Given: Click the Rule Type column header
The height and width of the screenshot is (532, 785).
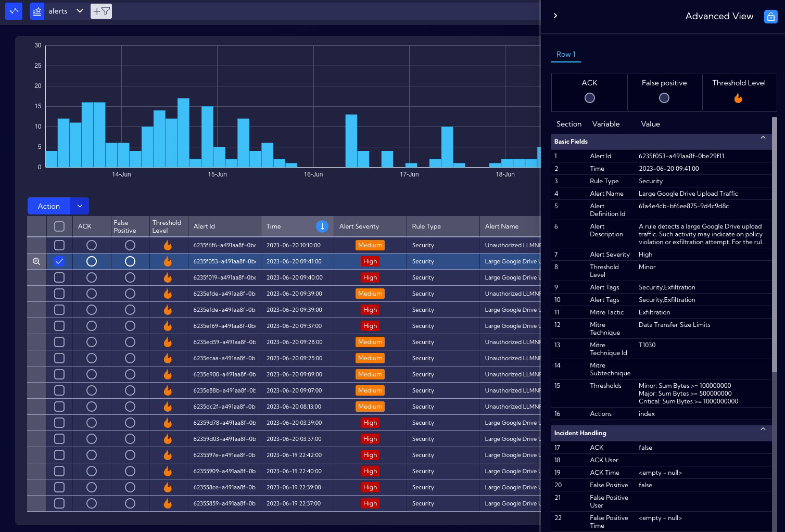Looking at the screenshot, I should 443,226.
